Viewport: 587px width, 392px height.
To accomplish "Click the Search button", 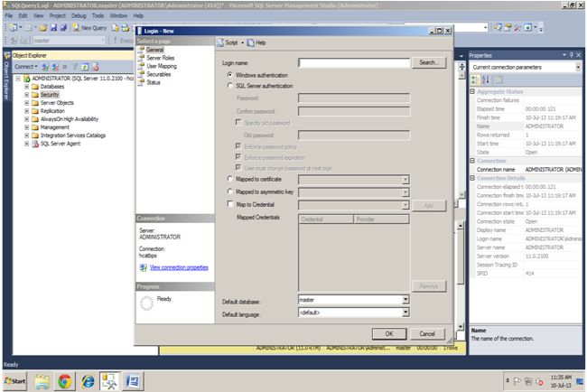I will pos(429,62).
